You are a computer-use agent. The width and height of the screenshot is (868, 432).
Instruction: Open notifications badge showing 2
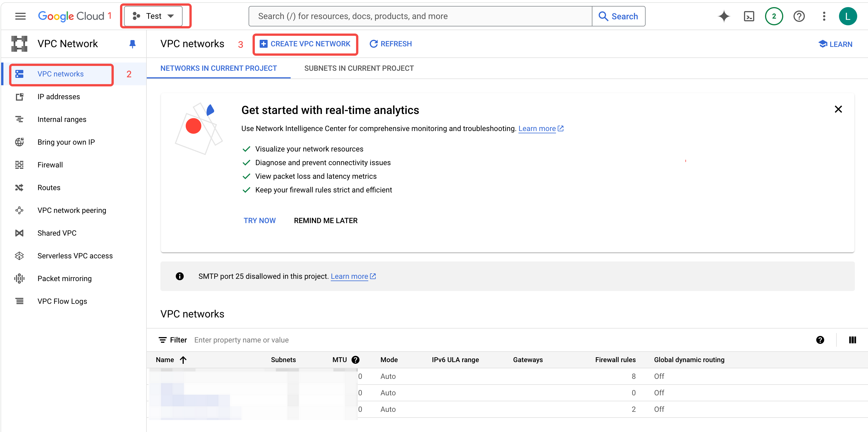tap(774, 16)
